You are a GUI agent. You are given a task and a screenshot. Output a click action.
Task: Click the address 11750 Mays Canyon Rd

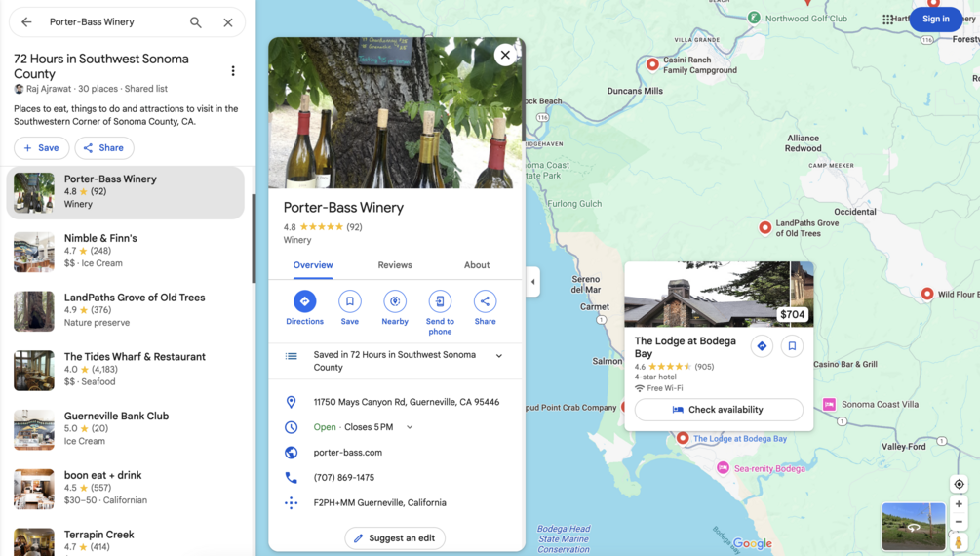coord(407,402)
